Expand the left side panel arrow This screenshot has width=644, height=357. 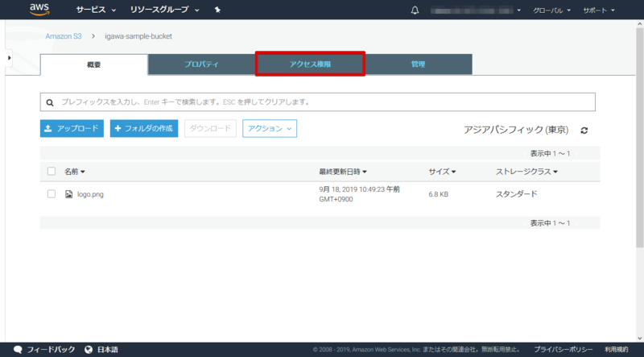[9, 58]
